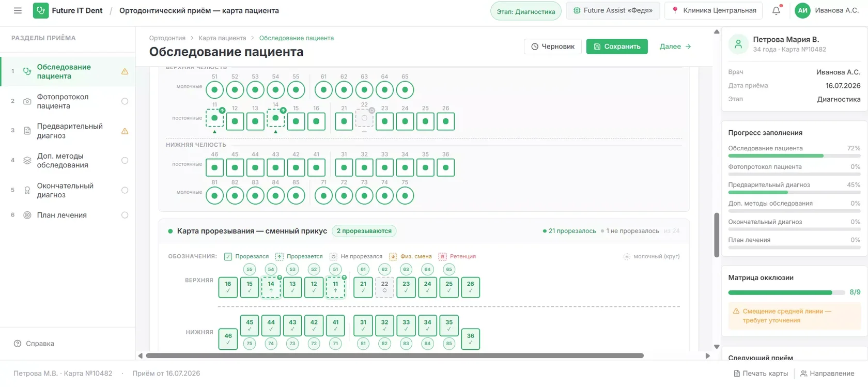
Task: Open the hamburger navigation menu
Action: pos(18,10)
